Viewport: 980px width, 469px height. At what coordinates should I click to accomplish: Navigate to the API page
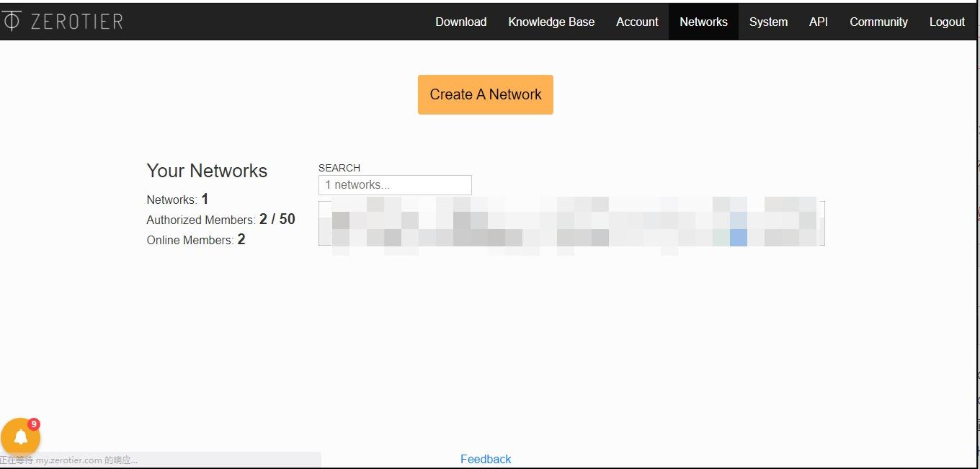[x=819, y=22]
